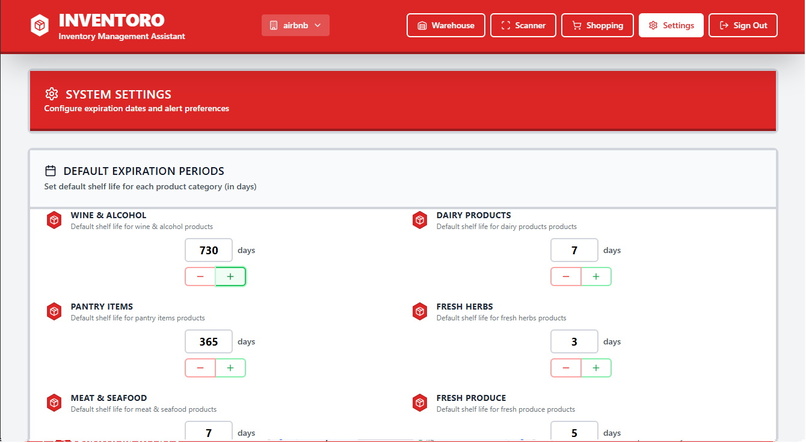Viewport: 806px width, 443px height.
Task: Click the FRESH PRODUCE label
Action: [471, 398]
